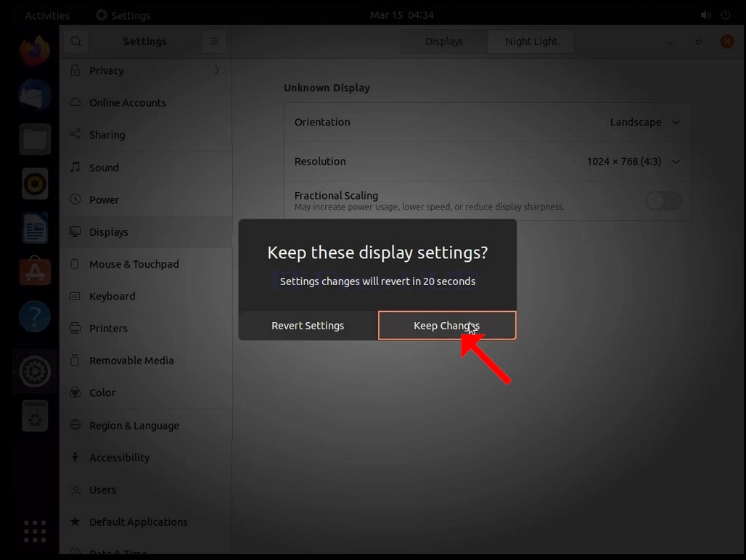The height and width of the screenshot is (560, 746).
Task: Click the Removable Media icon
Action: 75,360
